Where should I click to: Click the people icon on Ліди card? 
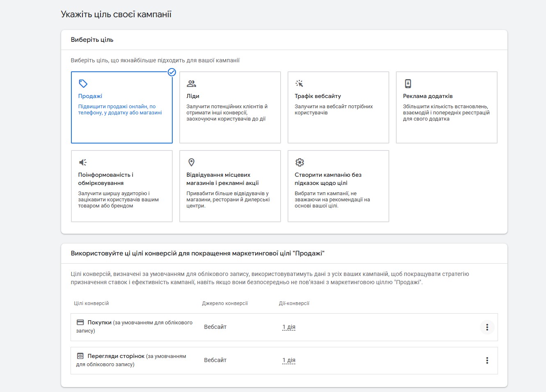click(x=191, y=84)
